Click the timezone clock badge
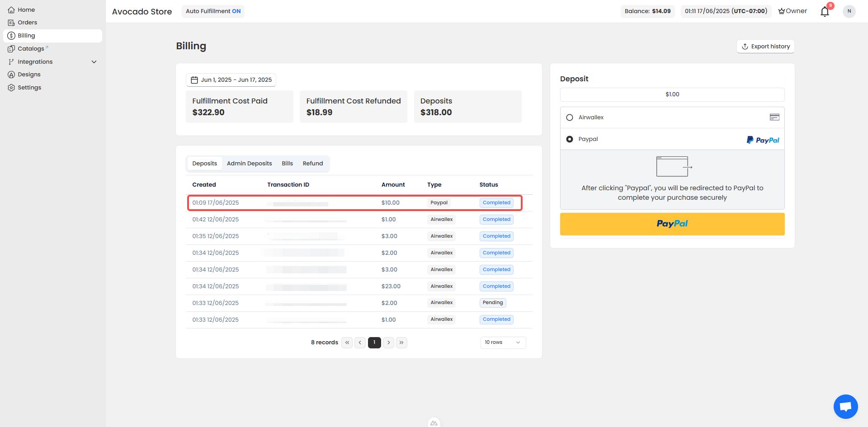This screenshot has width=868, height=427. tap(726, 11)
